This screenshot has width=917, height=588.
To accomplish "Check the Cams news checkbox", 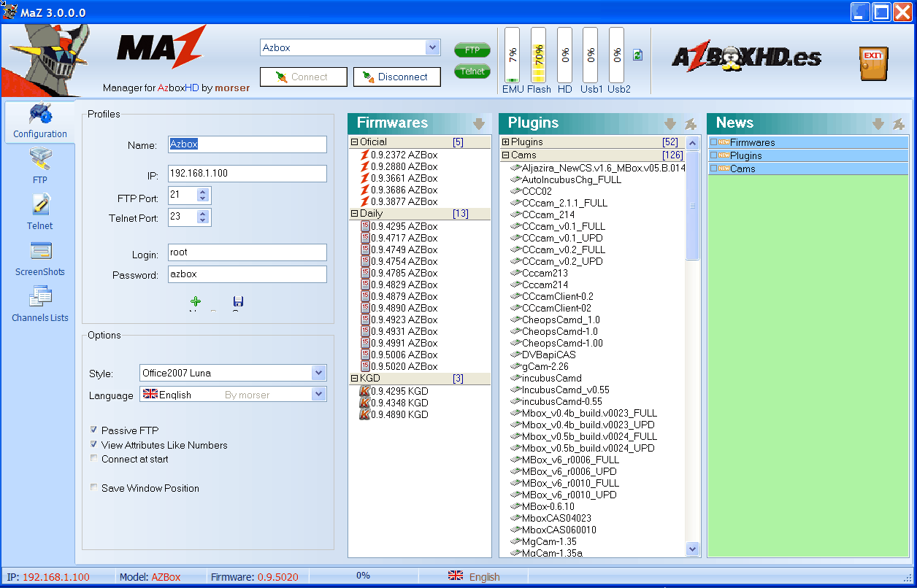I will (x=714, y=169).
